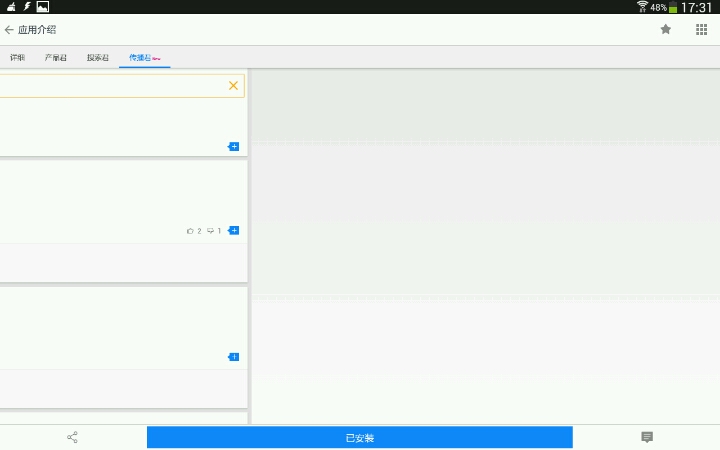Tap the 应用介绍 title text
The height and width of the screenshot is (450, 720).
[37, 30]
